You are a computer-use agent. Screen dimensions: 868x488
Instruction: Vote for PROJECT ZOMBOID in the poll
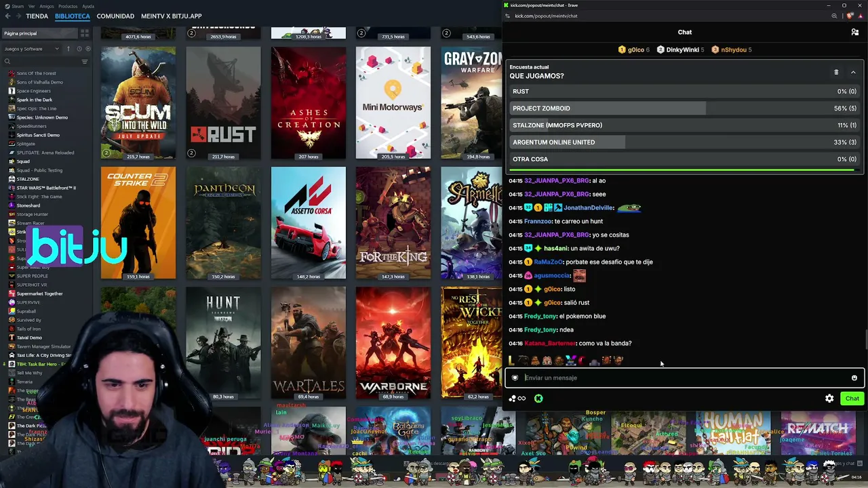(x=684, y=108)
